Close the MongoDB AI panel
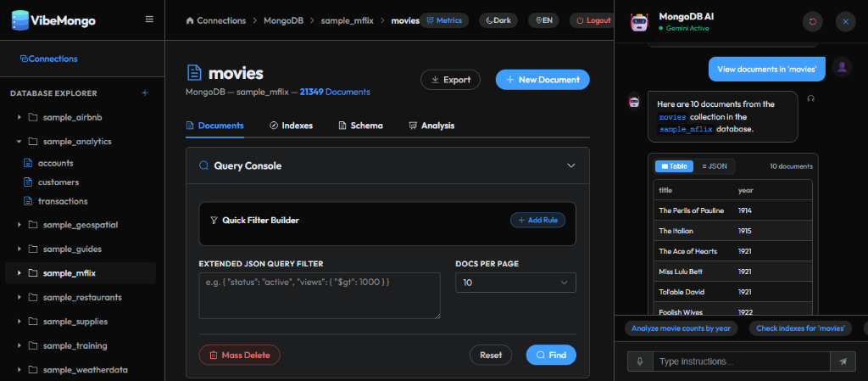Screen dimensions: 868x381 click(x=846, y=21)
